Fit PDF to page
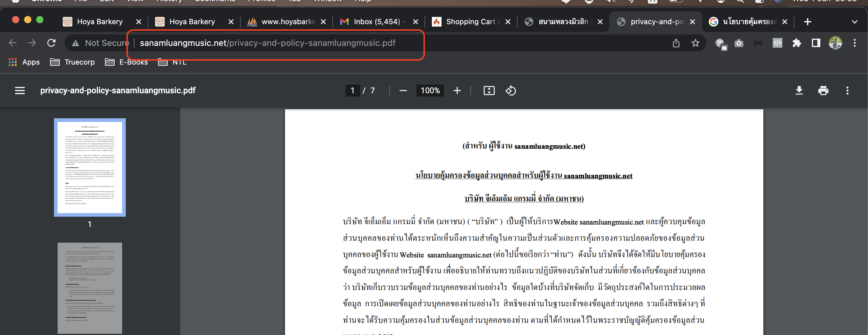This screenshot has height=335, width=868. (x=489, y=90)
